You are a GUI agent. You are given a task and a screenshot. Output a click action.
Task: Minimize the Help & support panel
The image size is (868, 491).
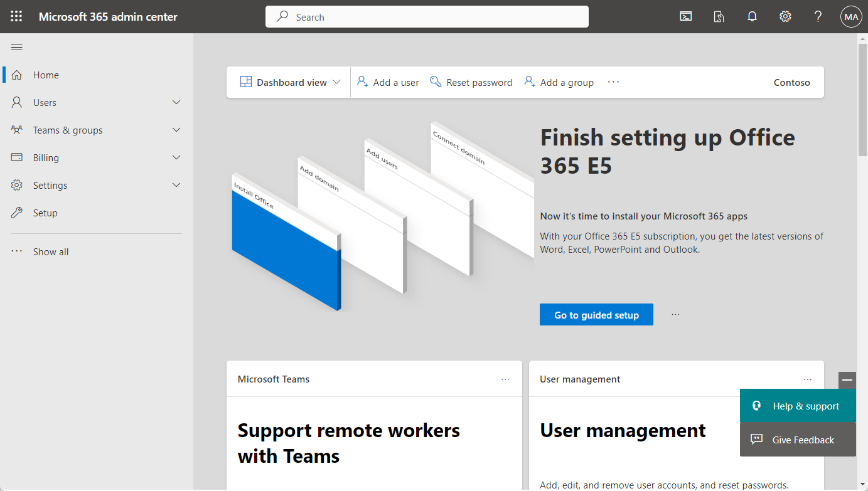(x=847, y=380)
